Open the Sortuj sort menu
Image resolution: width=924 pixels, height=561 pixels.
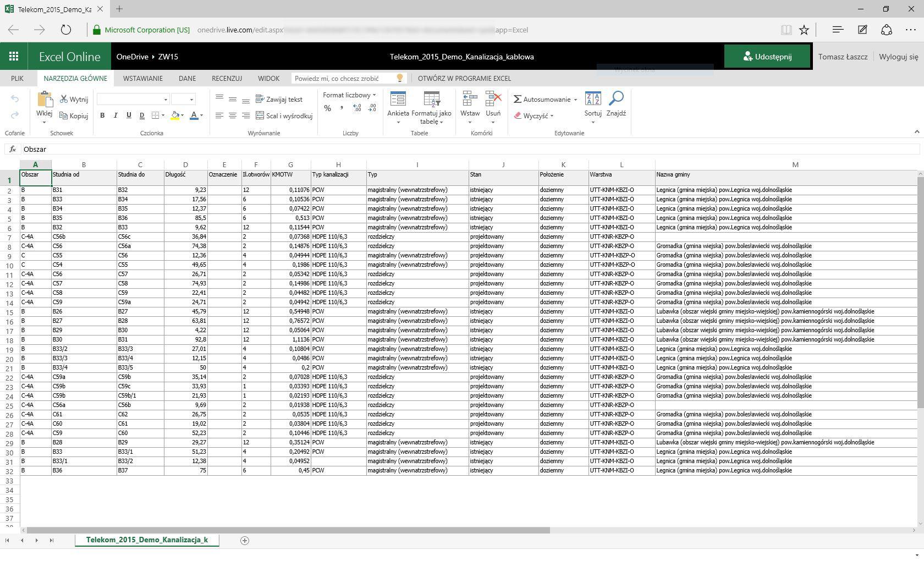point(593,108)
